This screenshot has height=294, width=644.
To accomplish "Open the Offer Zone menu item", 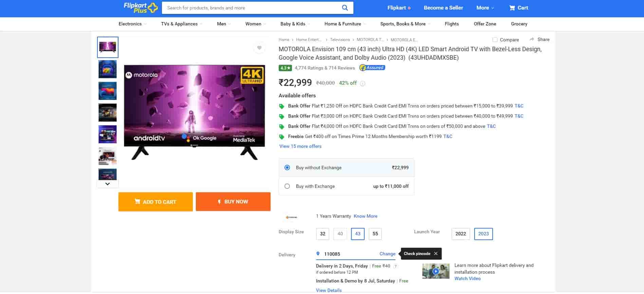I will 485,24.
